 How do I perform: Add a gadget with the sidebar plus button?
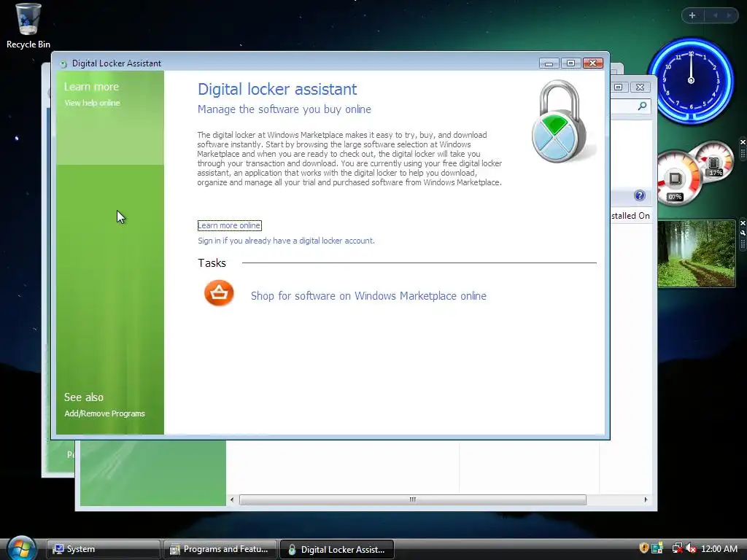coord(692,15)
